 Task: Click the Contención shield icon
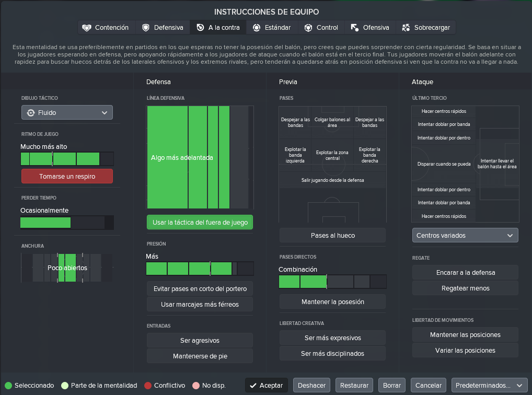87,28
